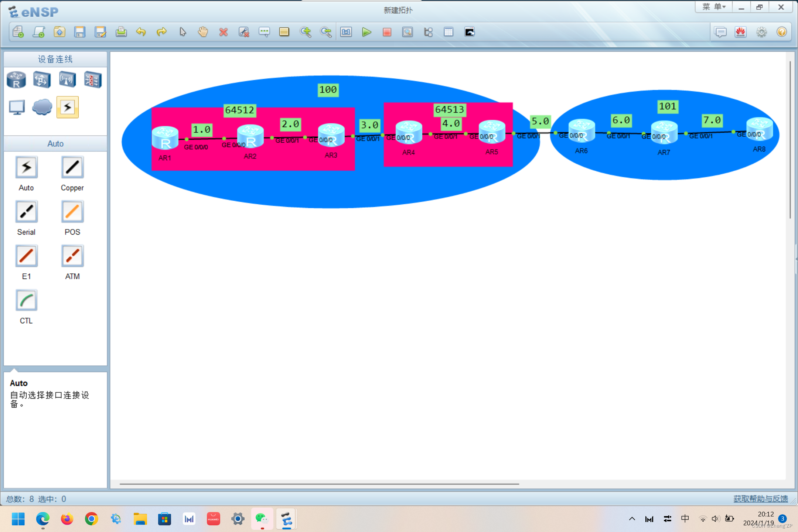Click the horizontal canvas scrollbar
Viewport: 798px width, 532px height.
[319, 484]
